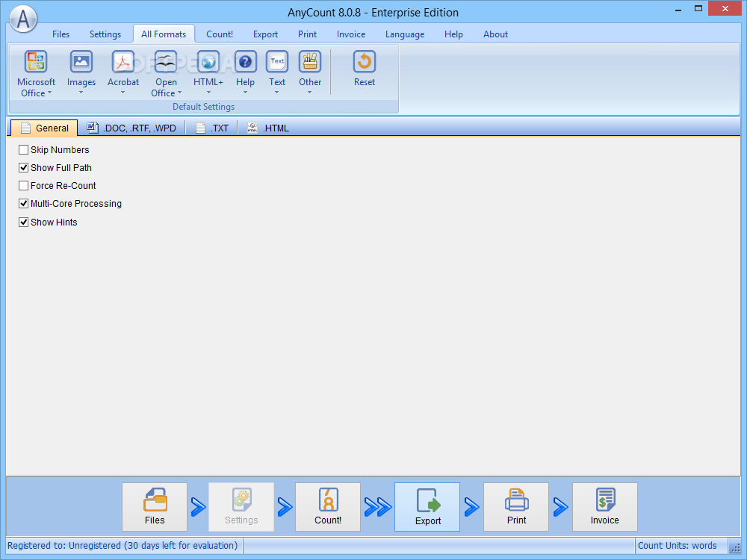Enable the Skip Numbers checkbox
This screenshot has width=747, height=560.
23,150
